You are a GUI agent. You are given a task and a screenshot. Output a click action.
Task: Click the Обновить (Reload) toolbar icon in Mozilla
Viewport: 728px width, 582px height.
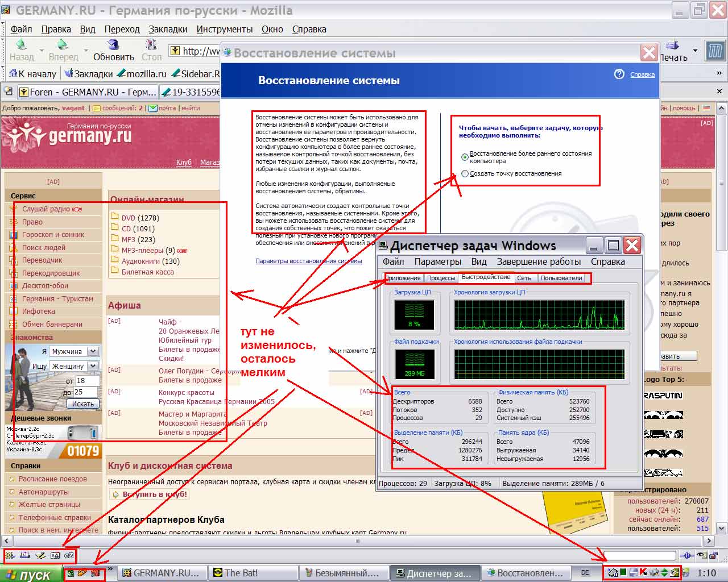pyautogui.click(x=113, y=44)
